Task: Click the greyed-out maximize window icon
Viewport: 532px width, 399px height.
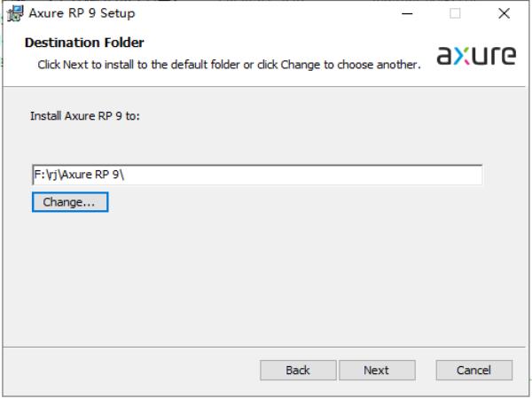Action: pyautogui.click(x=455, y=13)
